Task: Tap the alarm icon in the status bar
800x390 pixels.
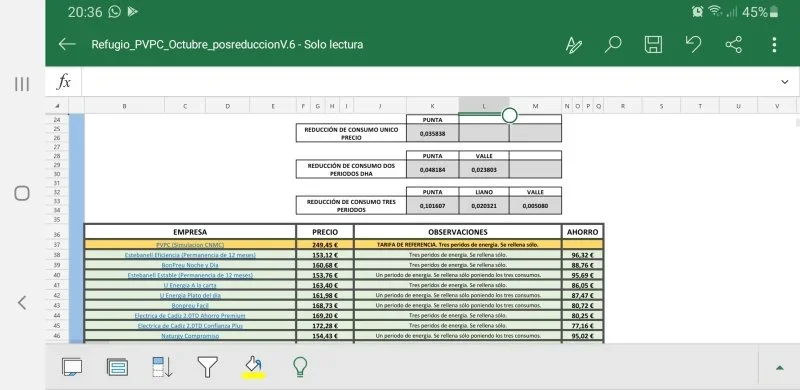Action: point(697,12)
